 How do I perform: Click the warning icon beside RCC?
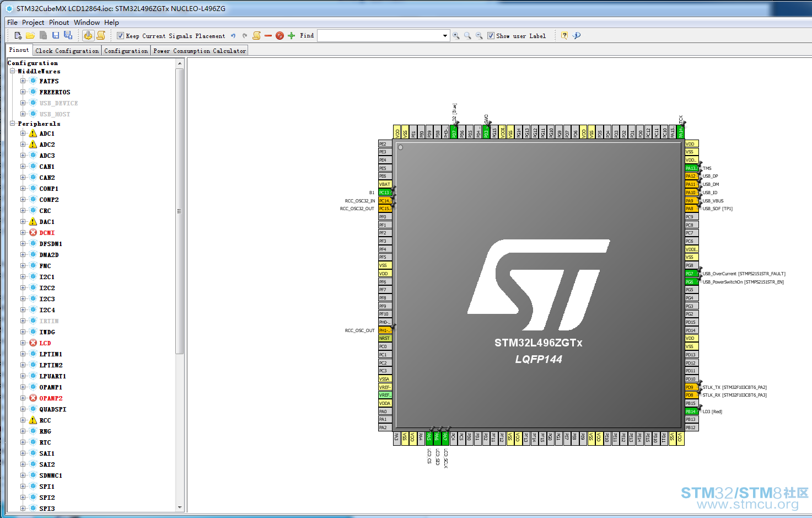point(33,420)
